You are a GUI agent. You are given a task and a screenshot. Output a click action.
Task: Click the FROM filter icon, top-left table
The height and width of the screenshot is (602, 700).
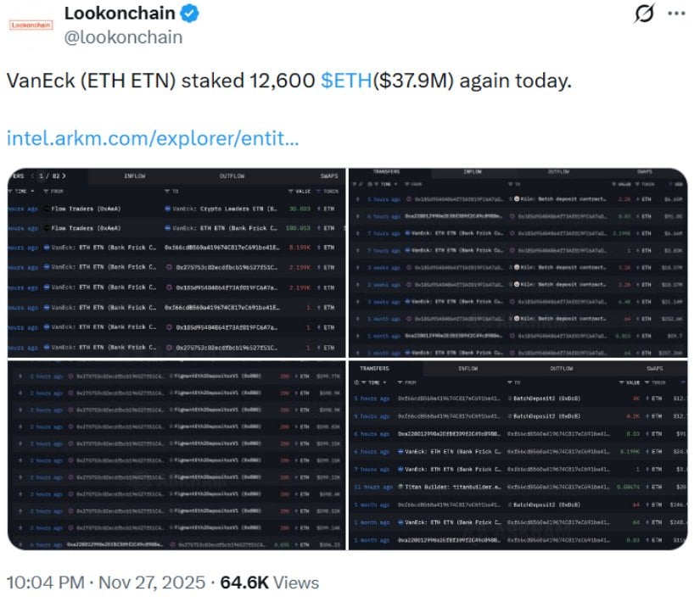45,191
